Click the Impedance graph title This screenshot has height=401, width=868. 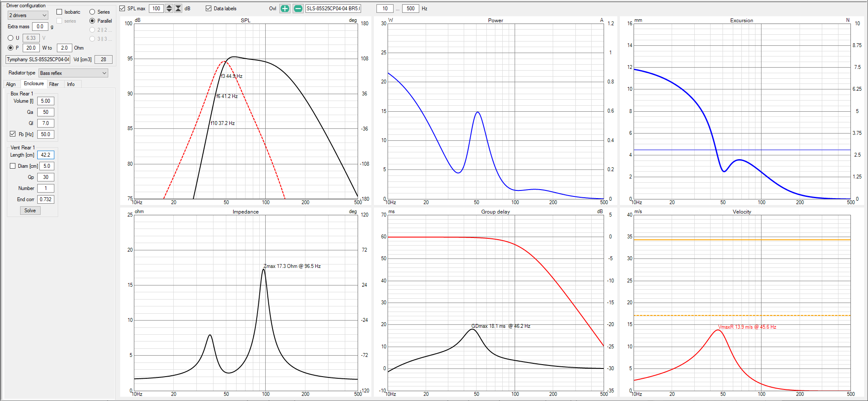pos(246,212)
